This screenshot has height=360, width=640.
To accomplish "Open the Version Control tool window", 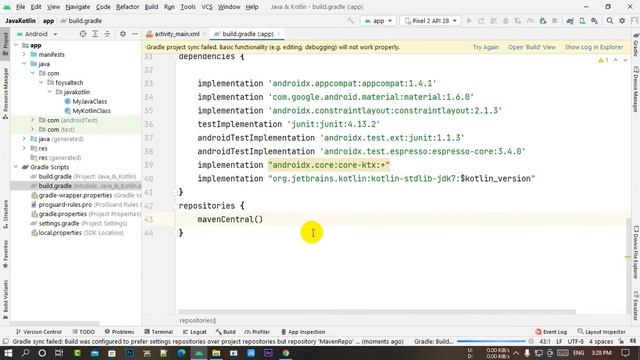I will 38,332.
